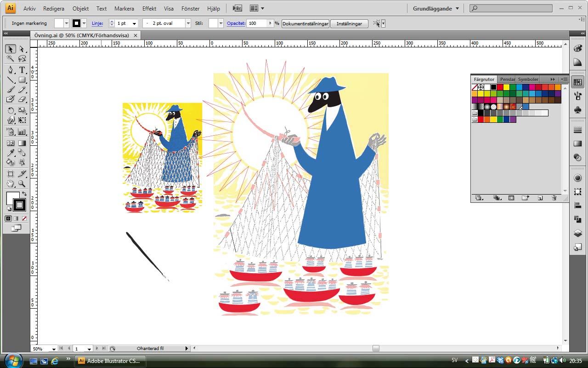Switch to the Symboler tab
588x368 pixels.
tap(528, 80)
